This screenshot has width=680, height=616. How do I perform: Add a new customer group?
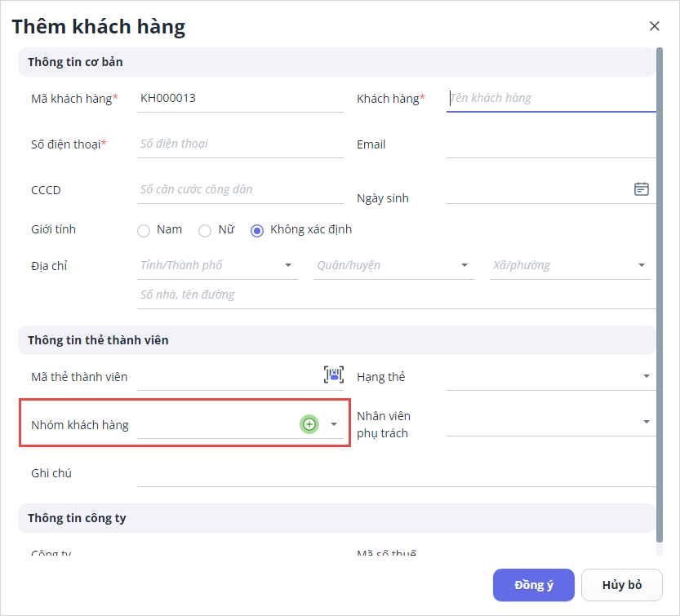click(309, 424)
